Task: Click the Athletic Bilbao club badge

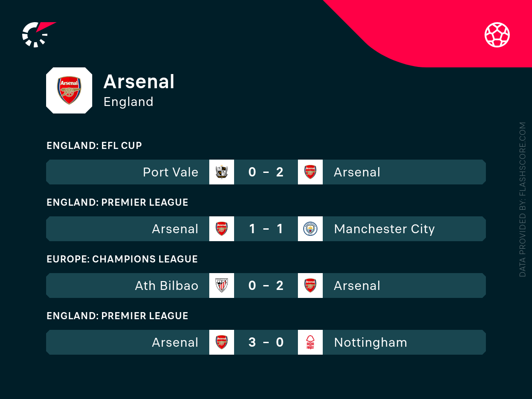Action: click(222, 286)
